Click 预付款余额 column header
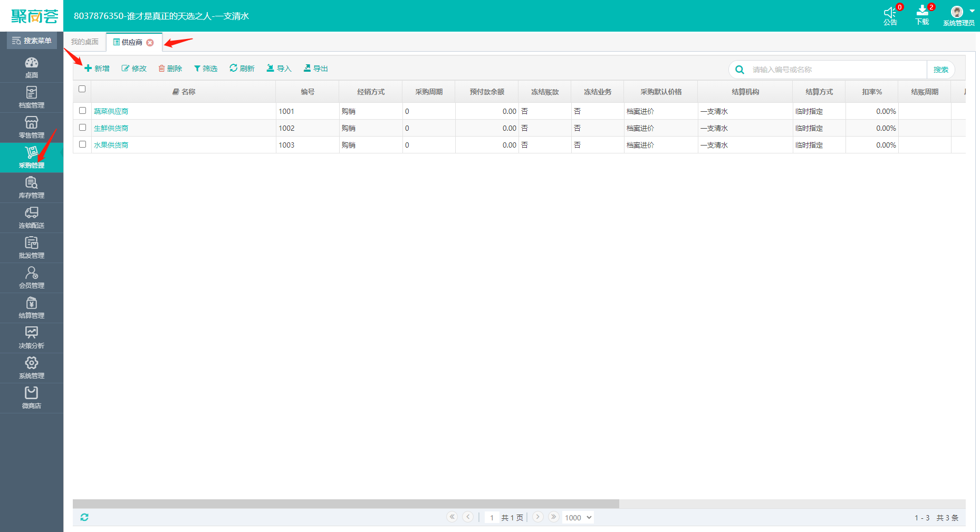 [487, 92]
